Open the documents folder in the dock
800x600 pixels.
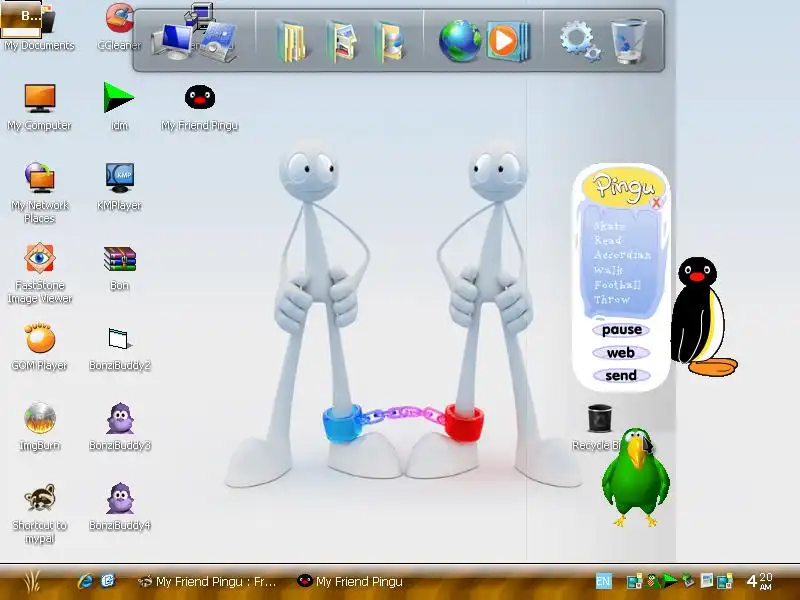point(292,41)
